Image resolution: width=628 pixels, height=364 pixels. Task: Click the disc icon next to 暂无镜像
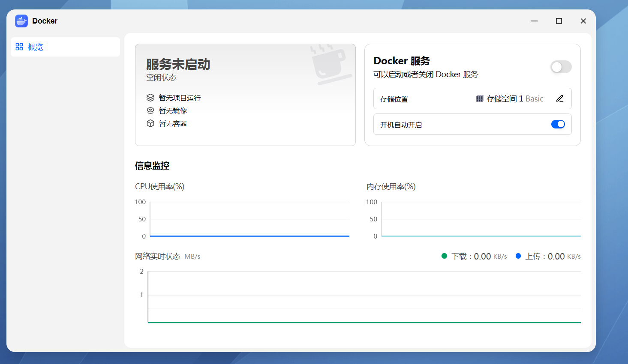coord(150,110)
